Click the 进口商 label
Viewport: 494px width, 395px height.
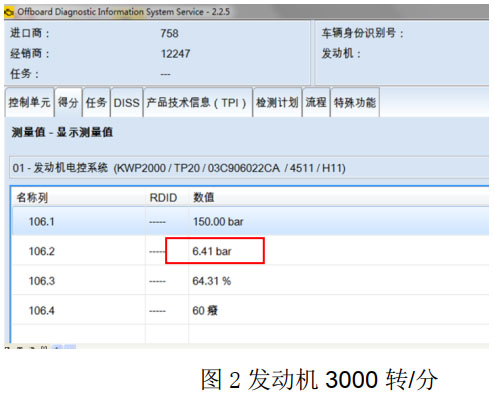[x=30, y=33]
